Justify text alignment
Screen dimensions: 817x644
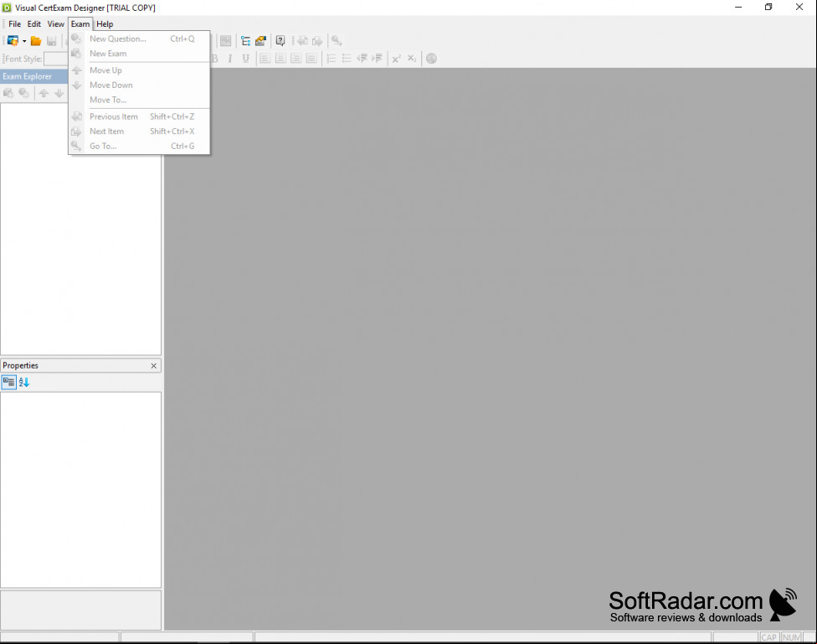point(311,59)
